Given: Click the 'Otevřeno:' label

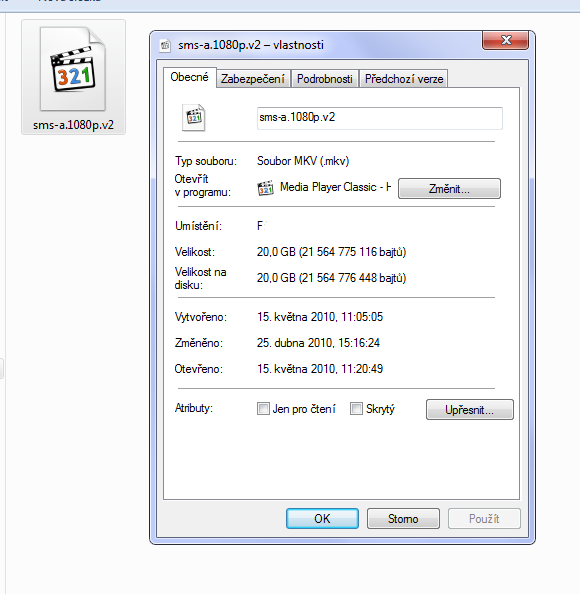Looking at the screenshot, I should 199,369.
